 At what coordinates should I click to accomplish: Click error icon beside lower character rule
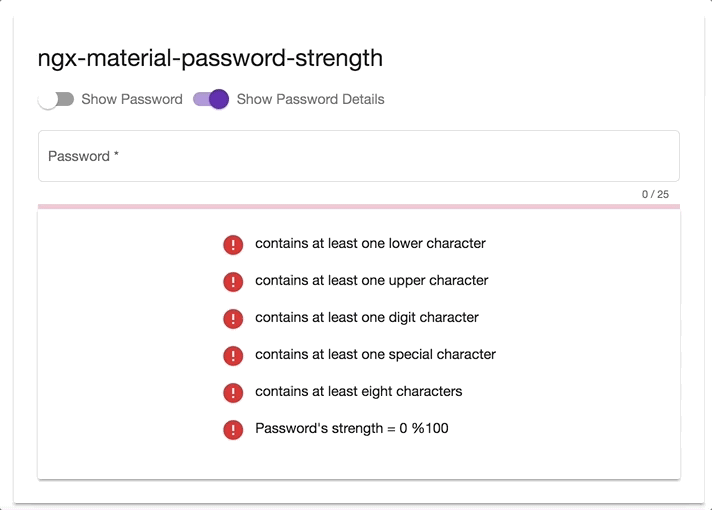[233, 245]
